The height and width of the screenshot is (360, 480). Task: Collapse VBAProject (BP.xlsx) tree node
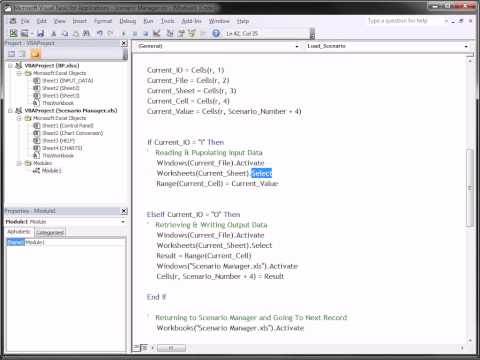[11, 66]
